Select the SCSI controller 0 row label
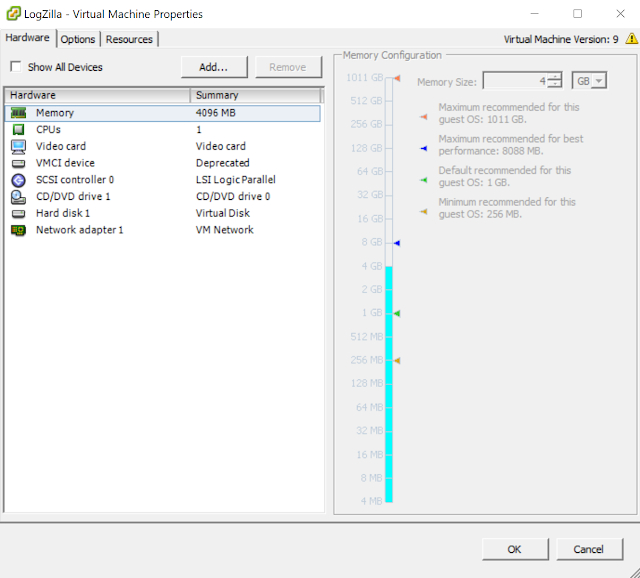640x578 pixels. (75, 180)
